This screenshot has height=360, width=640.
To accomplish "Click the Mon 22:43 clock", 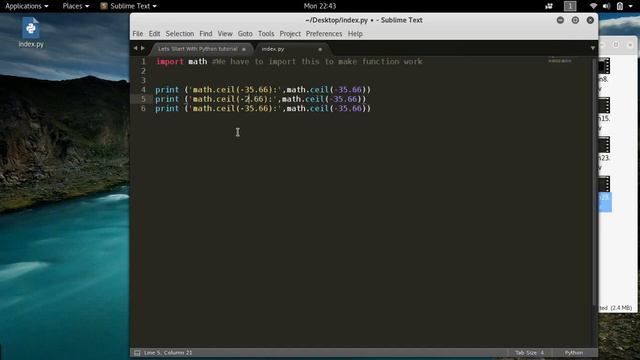I will coord(320,6).
